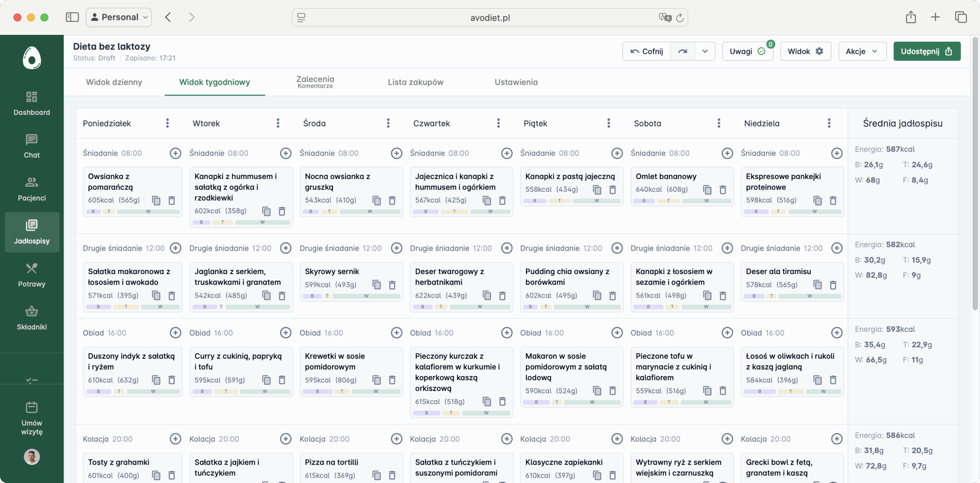Click the green Udostępnij button
Image resolution: width=980 pixels, height=483 pixels.
point(926,51)
